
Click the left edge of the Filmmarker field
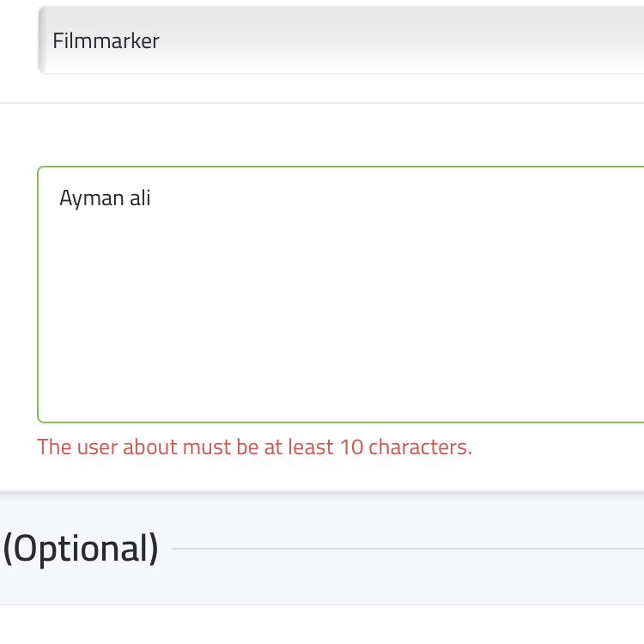coord(39,40)
